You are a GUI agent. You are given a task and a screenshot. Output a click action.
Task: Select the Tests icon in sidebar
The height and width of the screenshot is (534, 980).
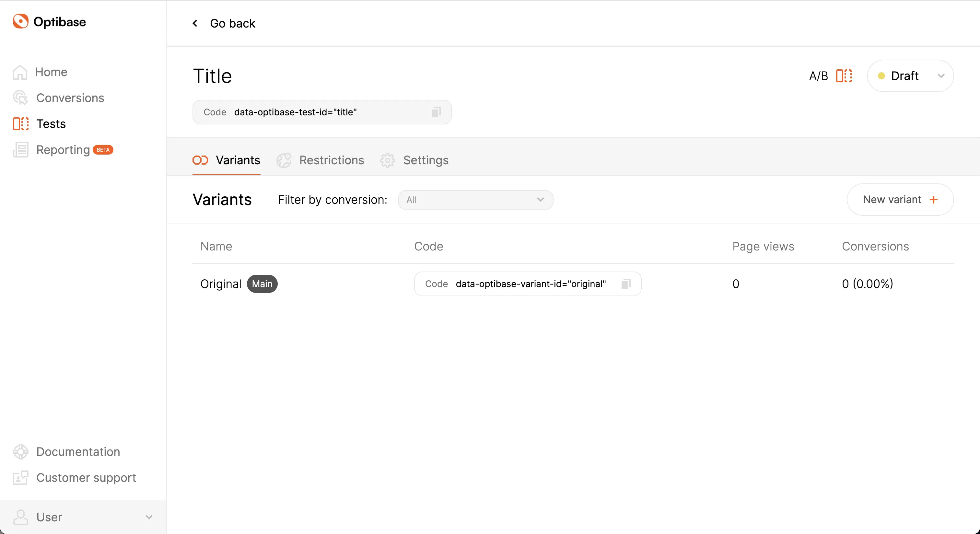(x=20, y=123)
